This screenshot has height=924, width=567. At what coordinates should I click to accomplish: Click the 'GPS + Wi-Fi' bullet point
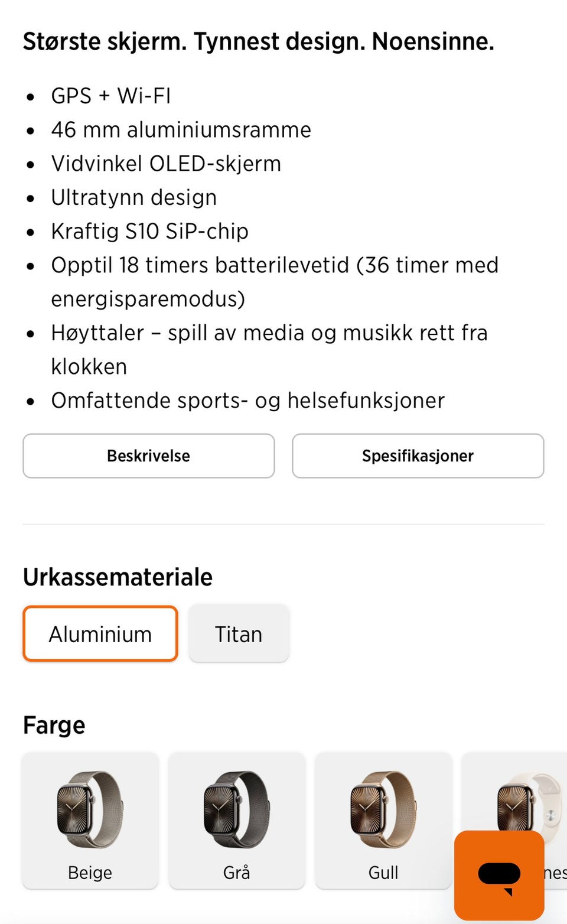111,96
